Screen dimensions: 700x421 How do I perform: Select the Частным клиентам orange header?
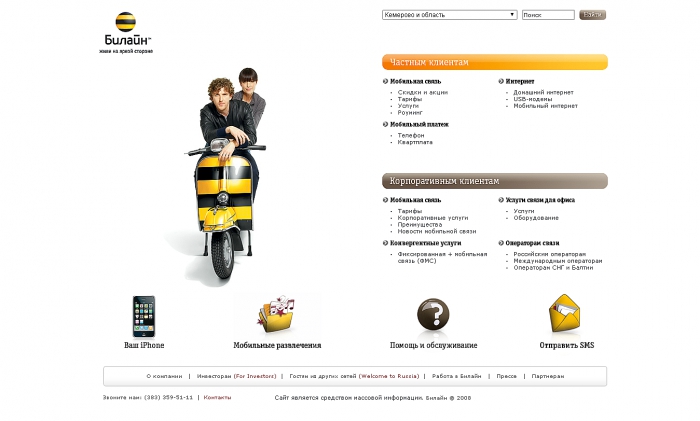point(495,62)
